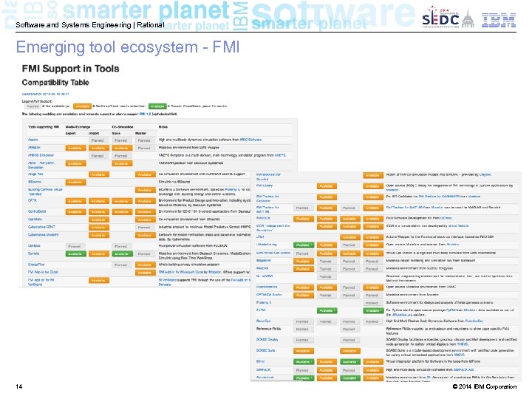Open the Cybernetica CENIT link
Image resolution: width=532 pixels, height=399 pixels.
click(41, 227)
